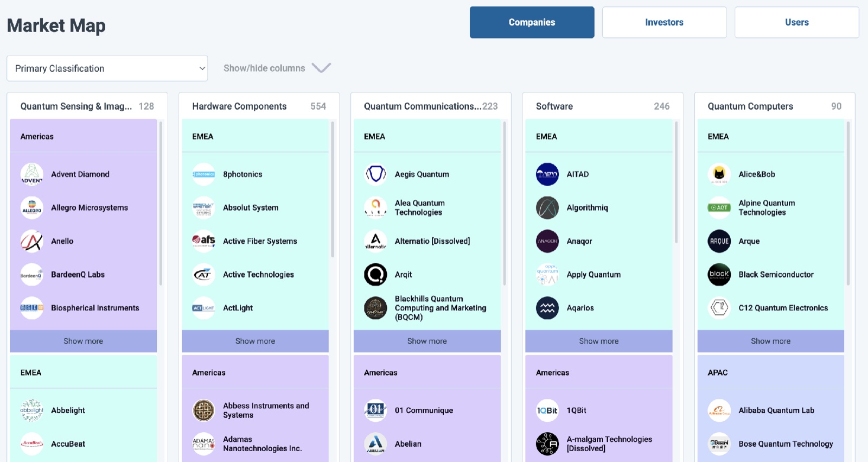Click the Quantum Computers column header

775,106
